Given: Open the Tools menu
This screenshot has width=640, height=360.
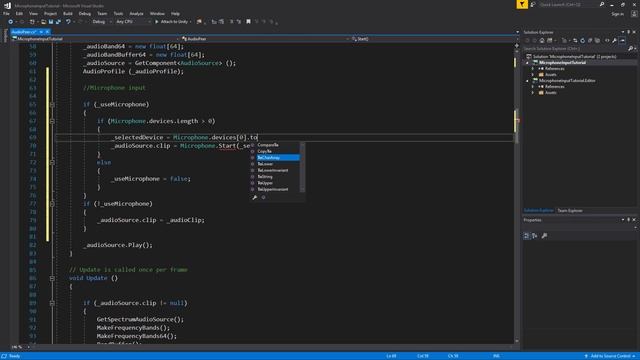Looking at the screenshot, I should tap(118, 13).
